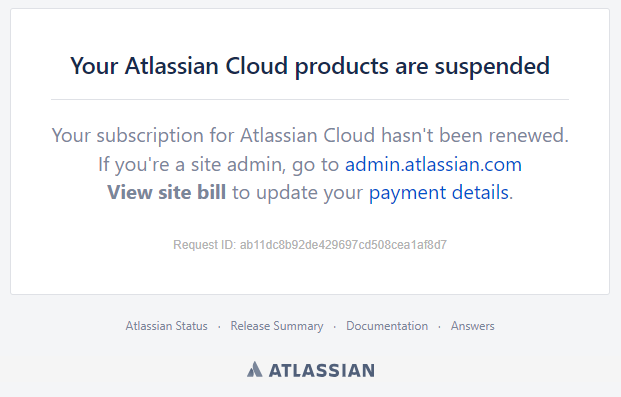Open the admin.atlassian.com link

tap(433, 164)
